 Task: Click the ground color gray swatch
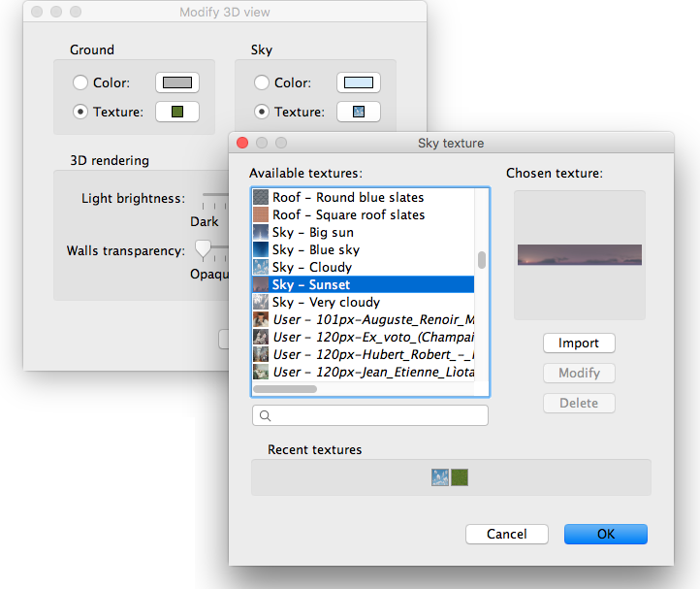tap(177, 83)
